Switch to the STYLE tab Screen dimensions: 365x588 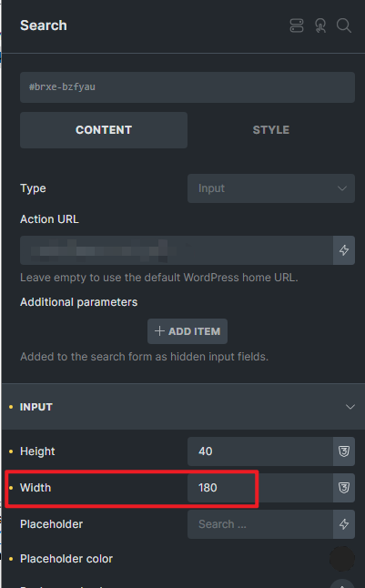pyautogui.click(x=271, y=130)
